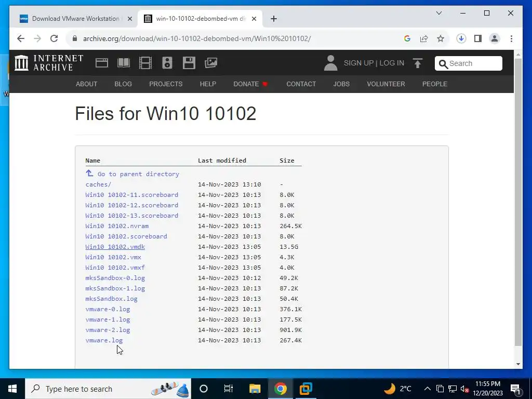Open Chrome three-dot menu
The width and height of the screenshot is (532, 399).
[x=511, y=38]
